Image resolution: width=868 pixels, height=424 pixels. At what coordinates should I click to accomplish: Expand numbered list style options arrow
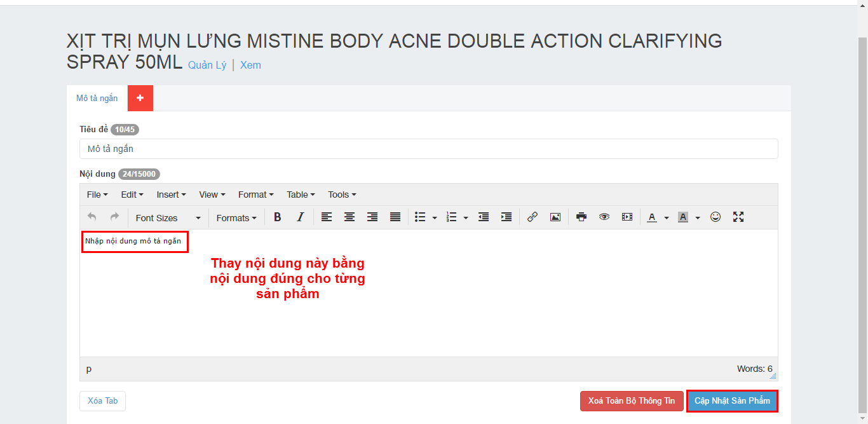click(466, 218)
